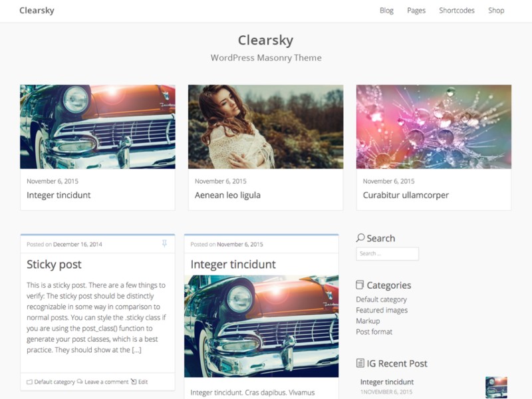Go to the Shortcodes menu item

coord(457,11)
